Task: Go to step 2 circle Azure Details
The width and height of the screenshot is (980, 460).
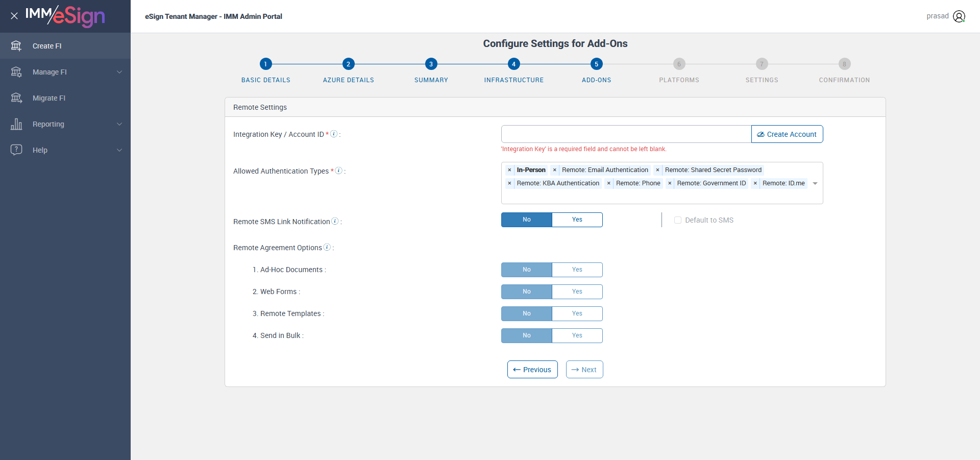Action: click(348, 64)
